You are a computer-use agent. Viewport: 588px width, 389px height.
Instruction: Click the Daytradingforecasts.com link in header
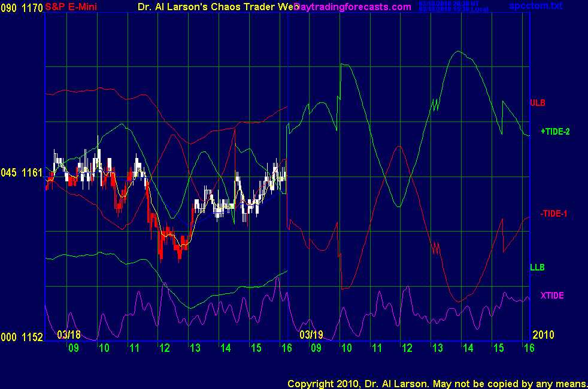(x=353, y=7)
